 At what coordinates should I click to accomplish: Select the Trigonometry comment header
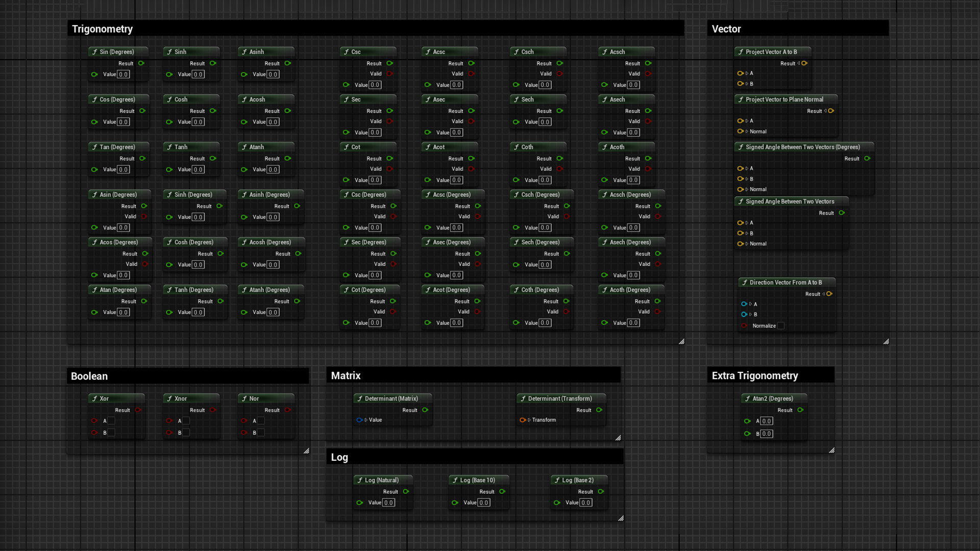pos(376,29)
